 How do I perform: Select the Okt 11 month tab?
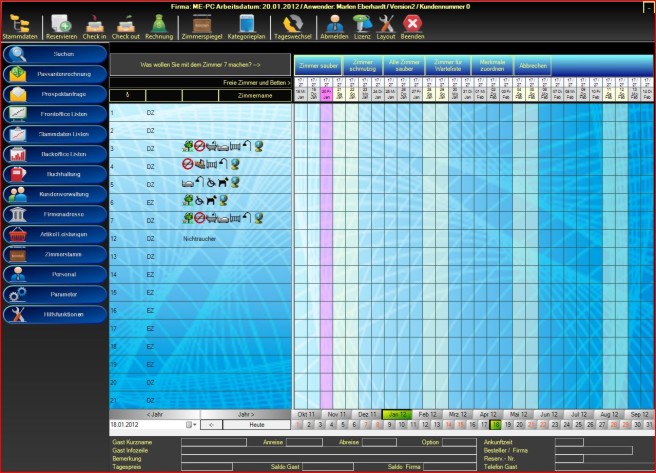click(x=306, y=414)
